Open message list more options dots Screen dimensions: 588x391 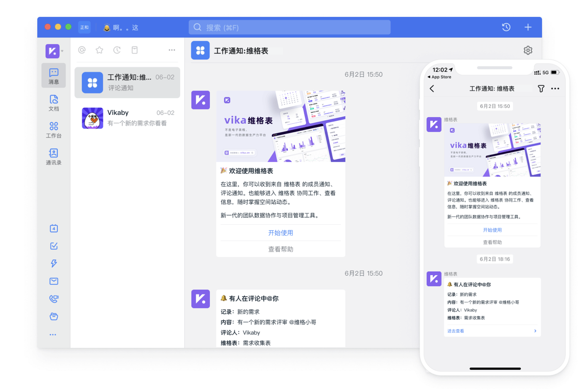(172, 50)
